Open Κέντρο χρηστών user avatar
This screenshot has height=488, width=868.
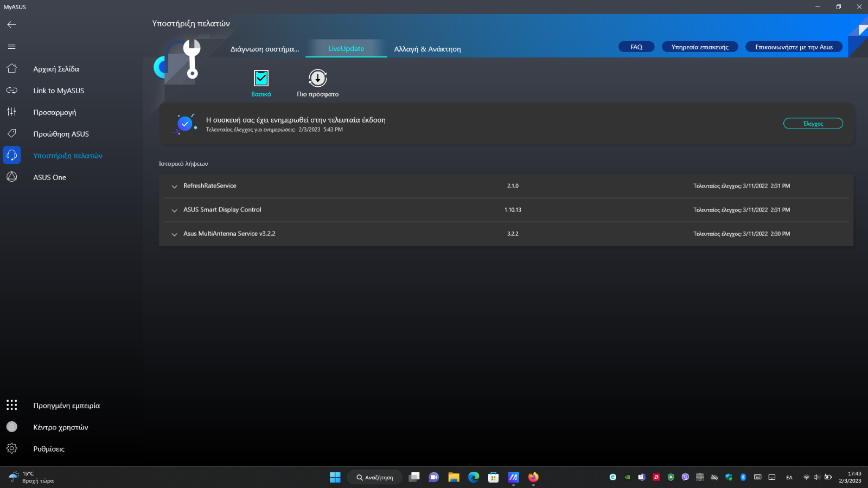[x=11, y=427]
